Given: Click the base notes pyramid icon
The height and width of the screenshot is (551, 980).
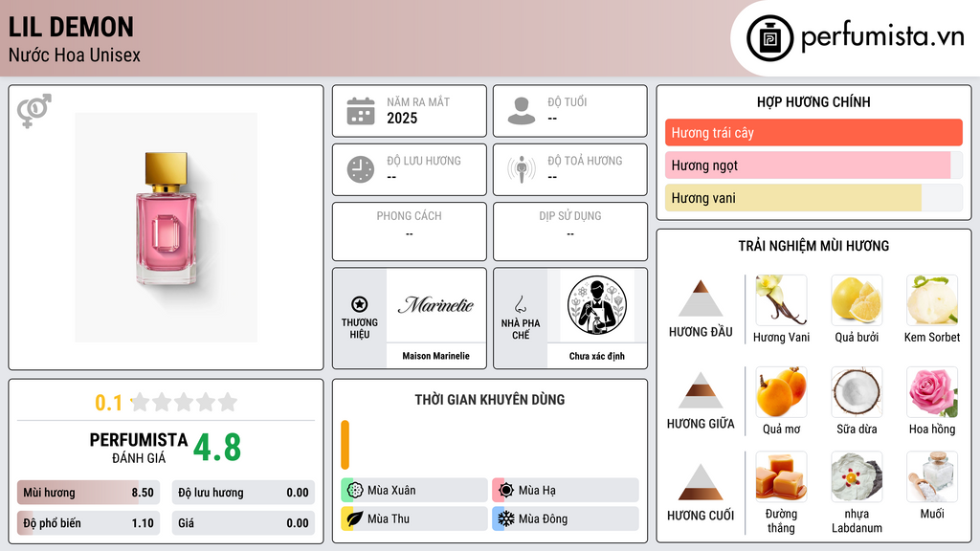Looking at the screenshot, I should click(701, 482).
